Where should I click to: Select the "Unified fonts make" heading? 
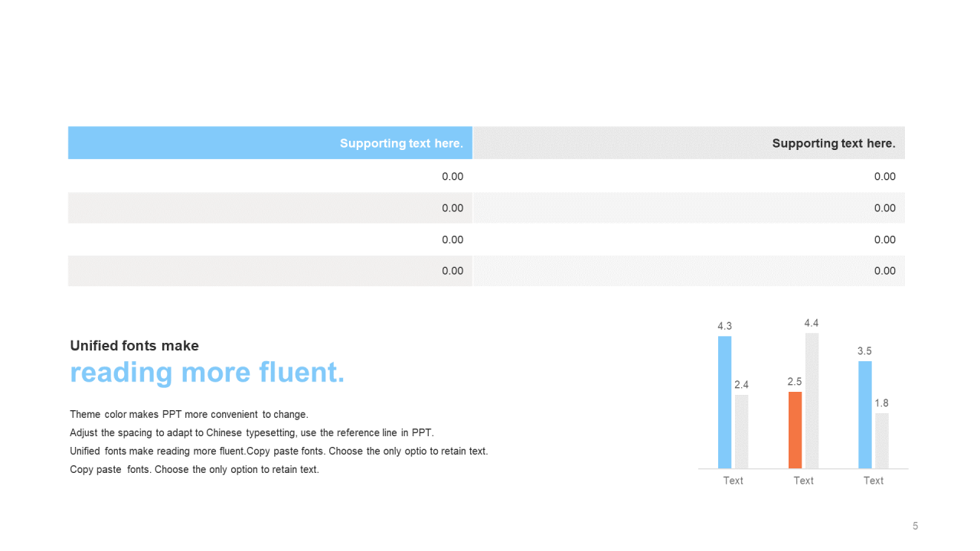135,346
